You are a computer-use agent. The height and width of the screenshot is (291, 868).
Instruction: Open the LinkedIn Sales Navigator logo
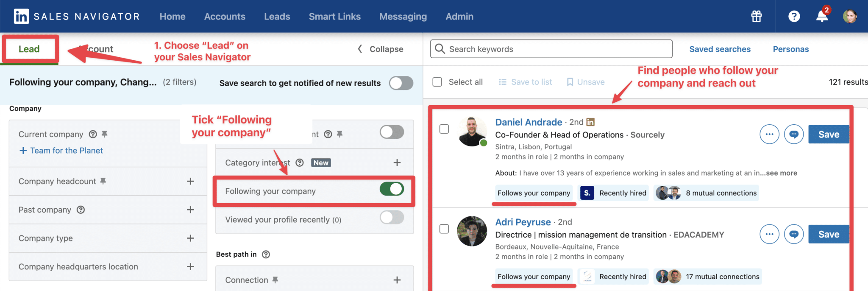76,17
